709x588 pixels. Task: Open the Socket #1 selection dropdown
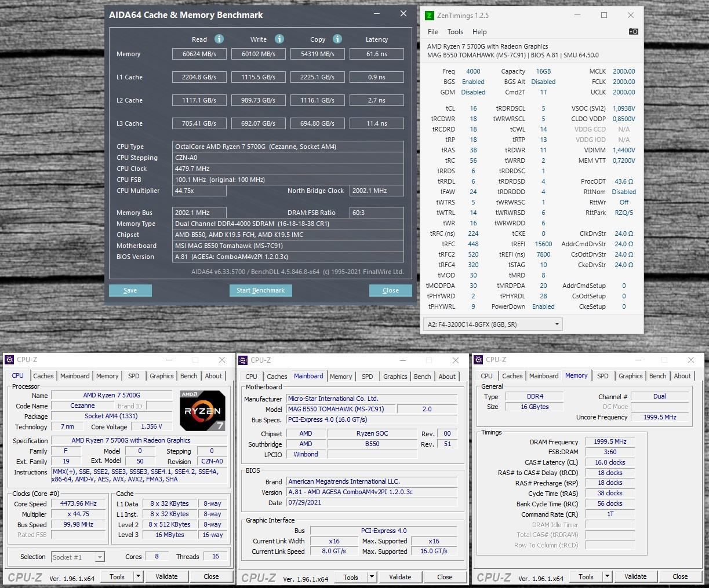pos(78,557)
